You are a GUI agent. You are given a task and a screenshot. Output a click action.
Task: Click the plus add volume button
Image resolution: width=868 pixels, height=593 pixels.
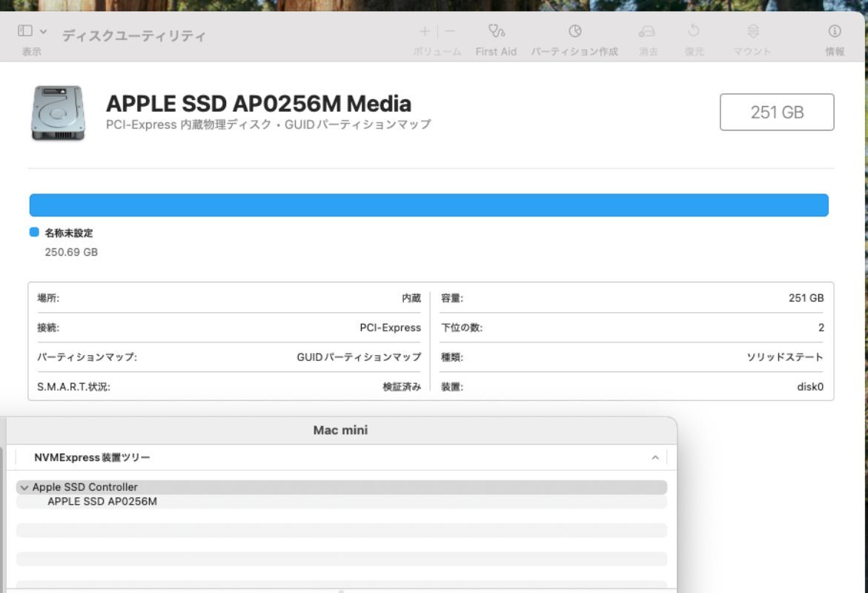tap(425, 31)
